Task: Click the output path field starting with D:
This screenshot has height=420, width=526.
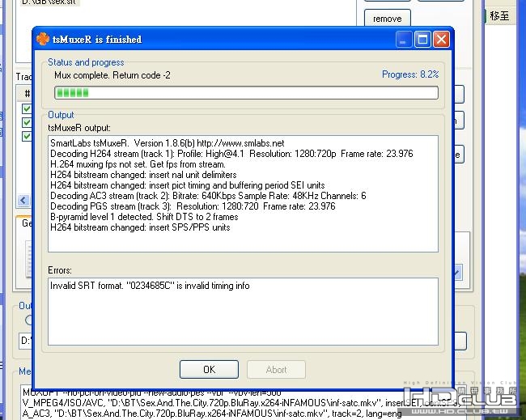Action: 26,341
